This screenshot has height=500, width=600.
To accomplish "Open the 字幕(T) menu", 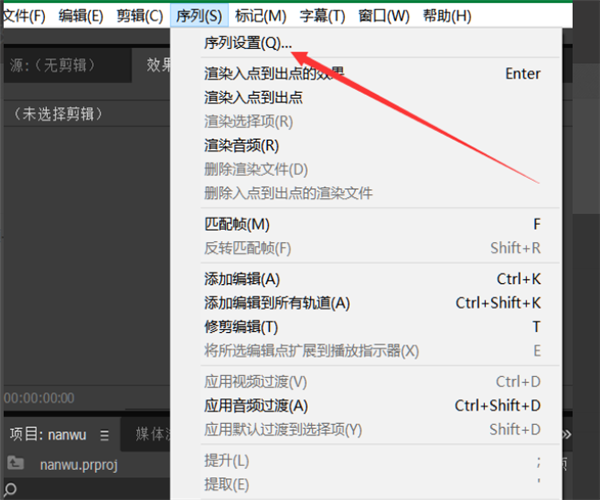I will 322,16.
